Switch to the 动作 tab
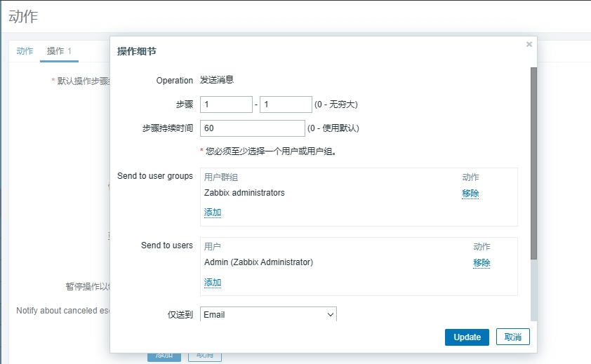This screenshot has width=591, height=364. pyautogui.click(x=25, y=51)
